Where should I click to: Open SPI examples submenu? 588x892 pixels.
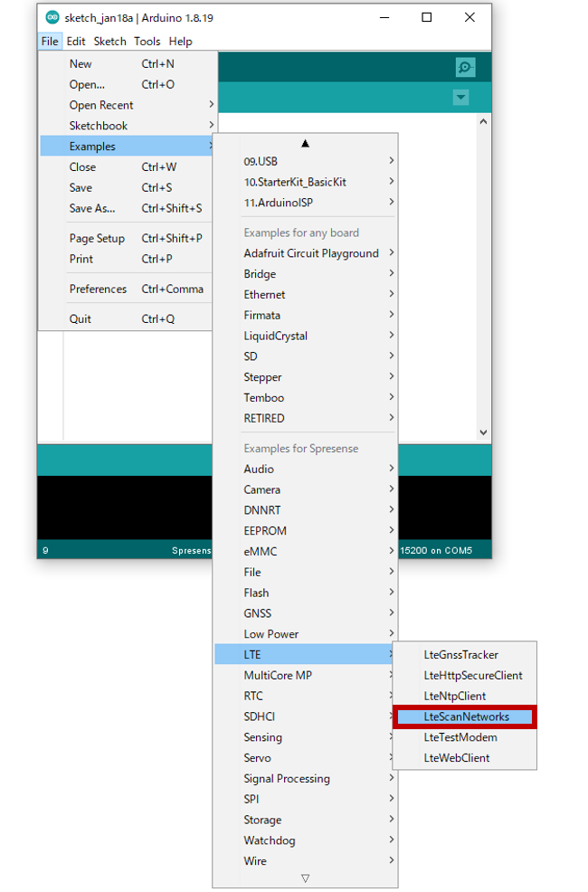click(x=306, y=800)
